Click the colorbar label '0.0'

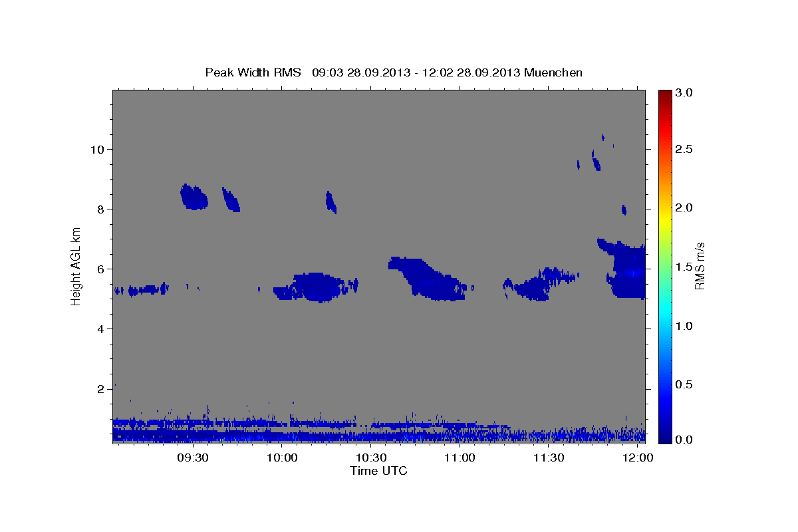point(684,440)
